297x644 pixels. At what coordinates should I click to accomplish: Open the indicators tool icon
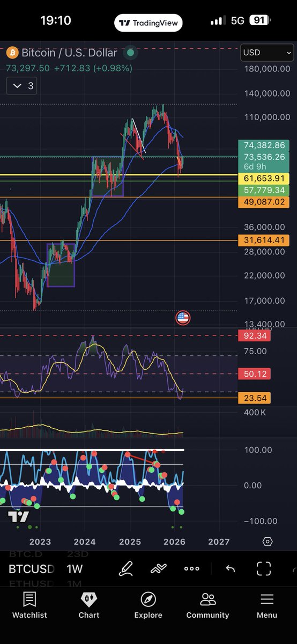pyautogui.click(x=159, y=569)
